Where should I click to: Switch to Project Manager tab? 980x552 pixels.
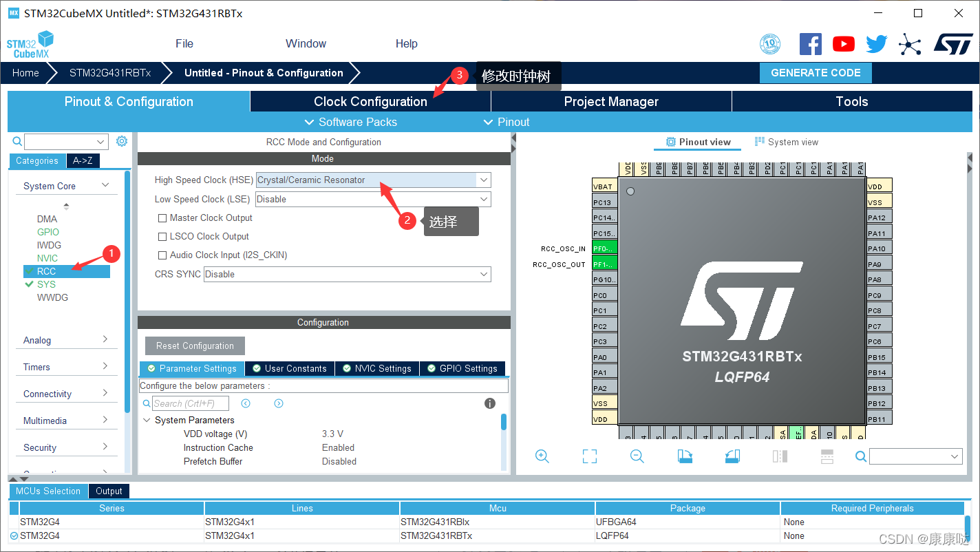click(x=611, y=101)
